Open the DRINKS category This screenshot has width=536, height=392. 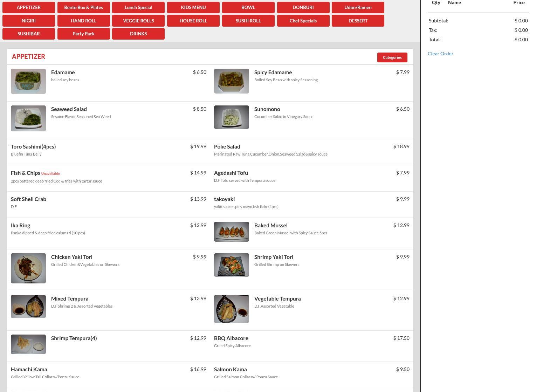pyautogui.click(x=138, y=34)
